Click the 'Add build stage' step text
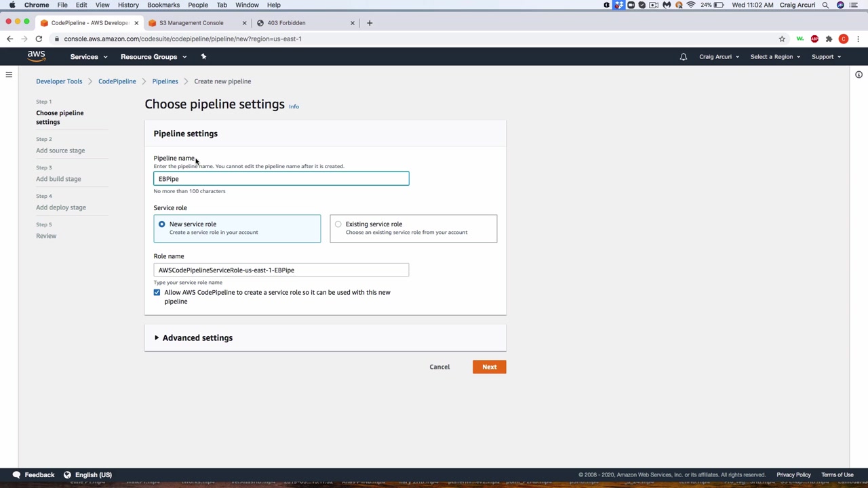This screenshot has height=488, width=868. 58,179
